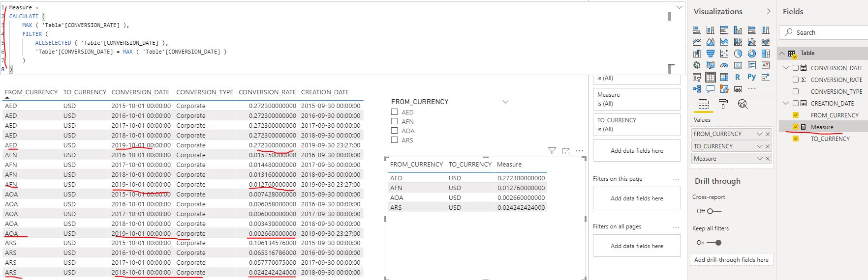Switch to the Analytics magnifier tab
868x280 pixels.
(x=743, y=104)
